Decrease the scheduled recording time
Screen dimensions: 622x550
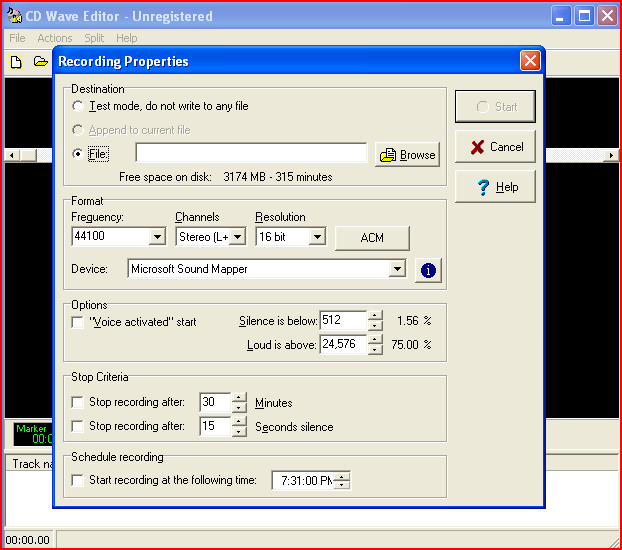click(x=342, y=485)
